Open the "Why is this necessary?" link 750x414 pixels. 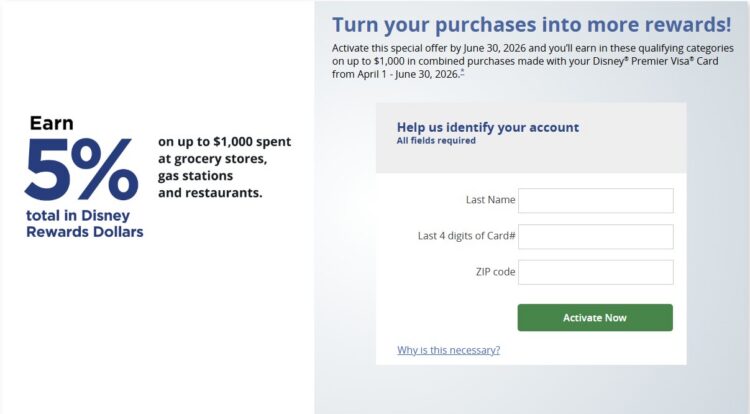click(x=448, y=350)
